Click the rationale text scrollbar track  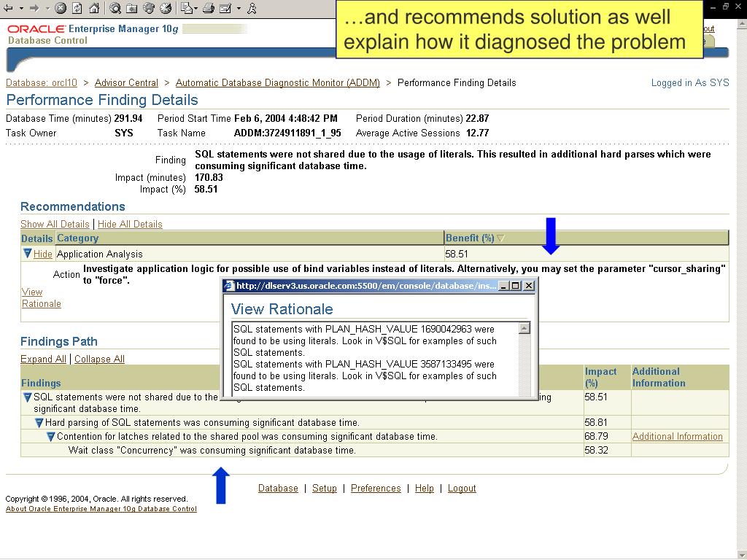coord(524,365)
